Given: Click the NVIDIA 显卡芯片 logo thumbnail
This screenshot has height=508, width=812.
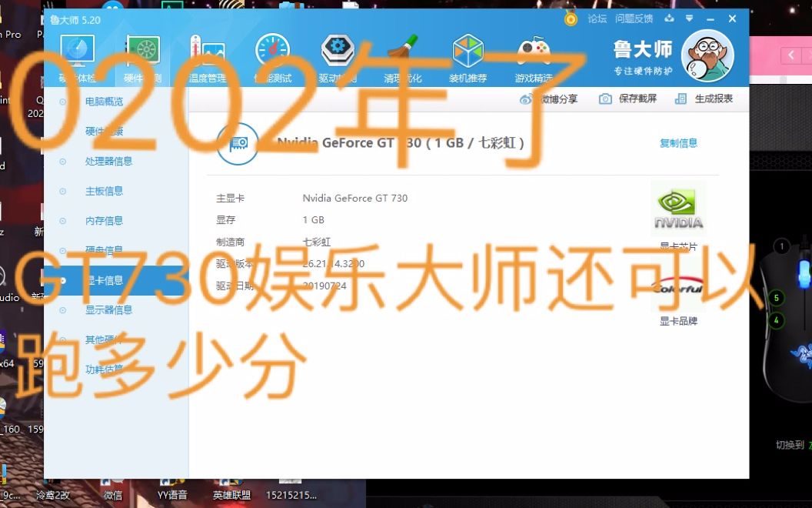Looking at the screenshot, I should tap(678, 206).
